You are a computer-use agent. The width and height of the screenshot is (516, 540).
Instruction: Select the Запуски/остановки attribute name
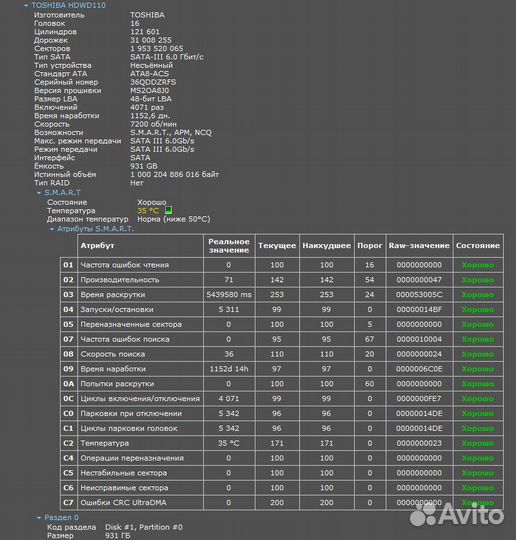117,310
